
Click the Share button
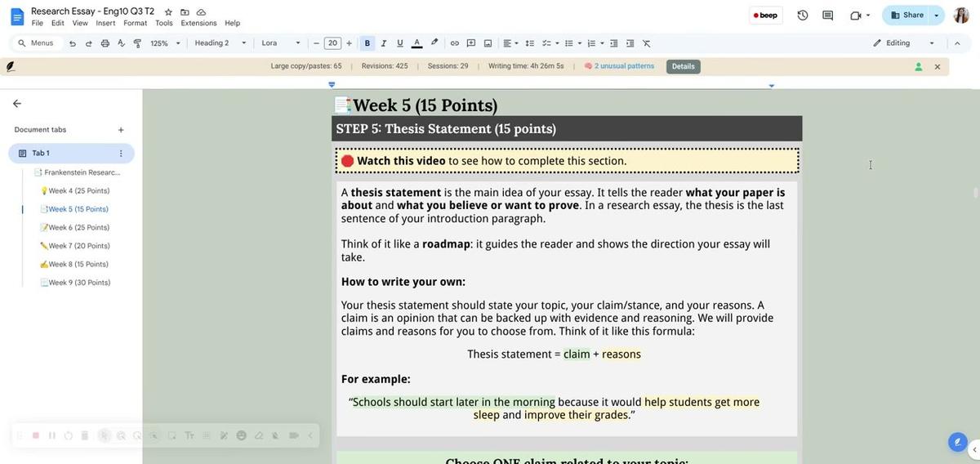point(906,16)
